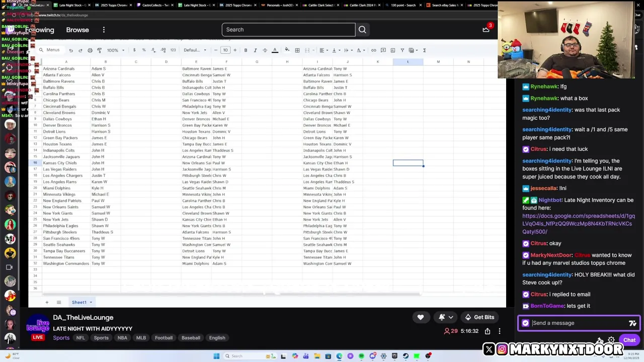Click the Get Bits button
This screenshot has width=644, height=362.
(479, 317)
